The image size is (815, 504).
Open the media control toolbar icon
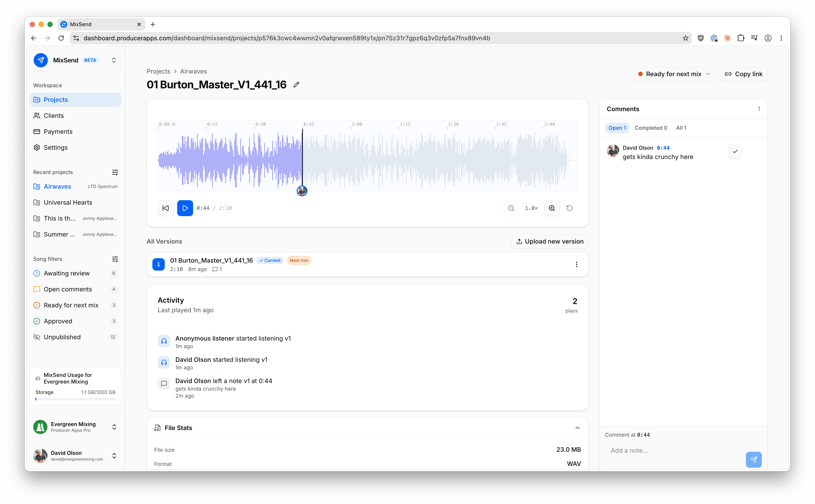tap(754, 38)
